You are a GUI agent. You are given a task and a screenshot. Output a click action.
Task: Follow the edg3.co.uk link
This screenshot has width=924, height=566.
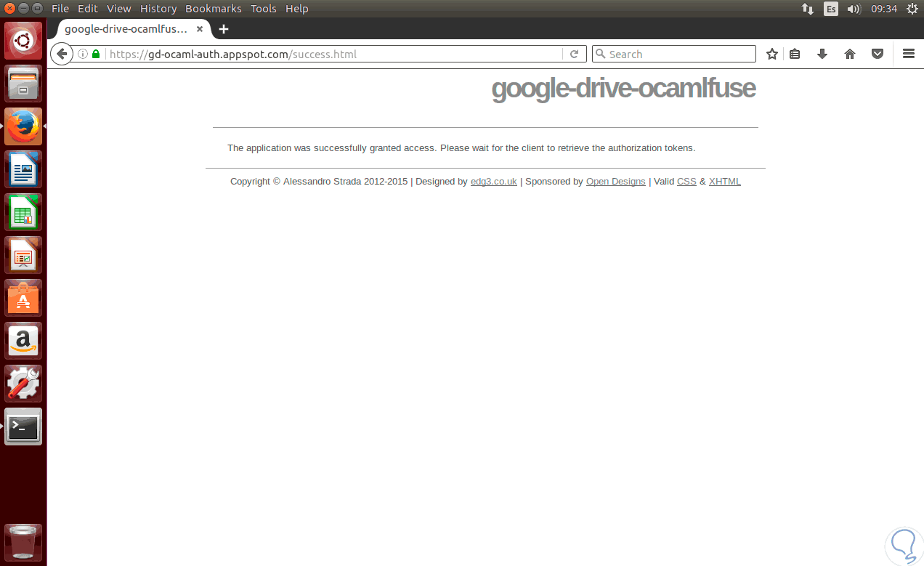click(x=494, y=182)
